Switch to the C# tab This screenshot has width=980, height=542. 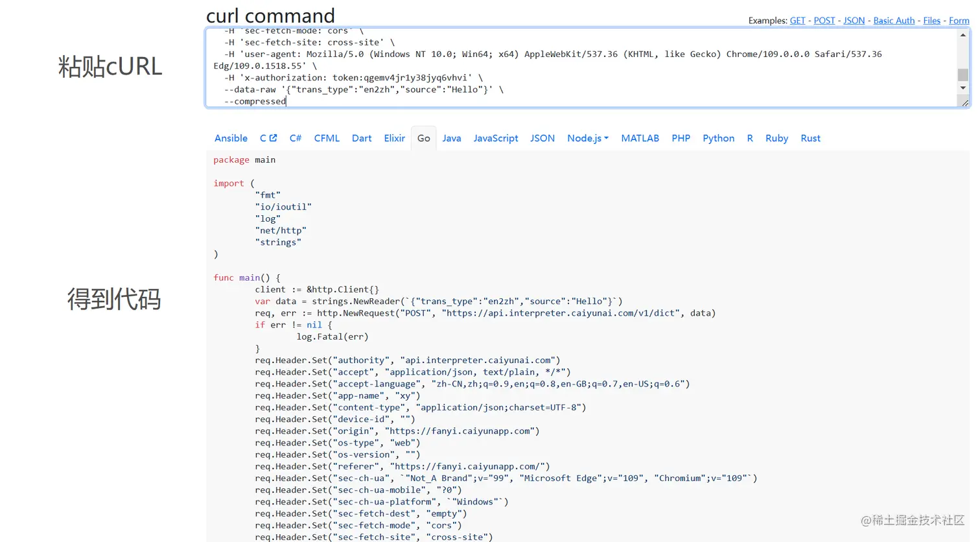pos(296,138)
